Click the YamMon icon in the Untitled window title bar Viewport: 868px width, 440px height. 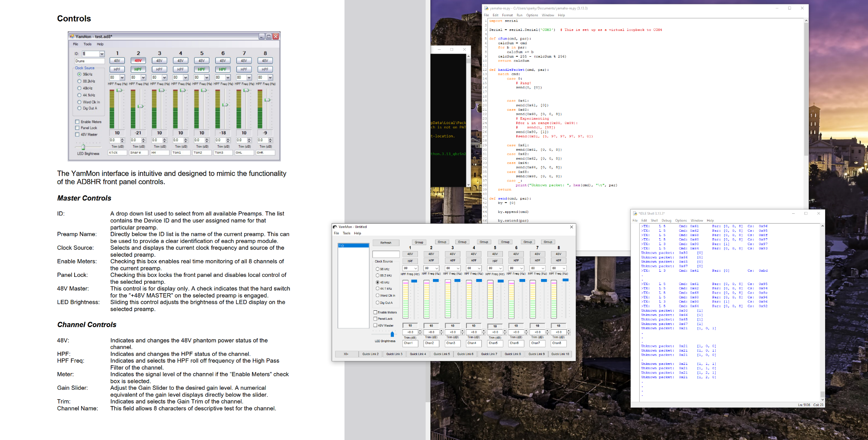[x=335, y=227]
